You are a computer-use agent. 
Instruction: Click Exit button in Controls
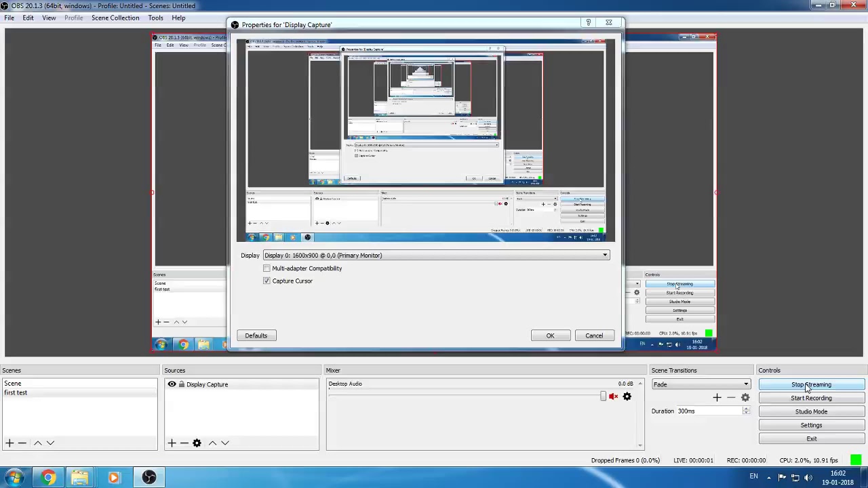click(x=811, y=439)
